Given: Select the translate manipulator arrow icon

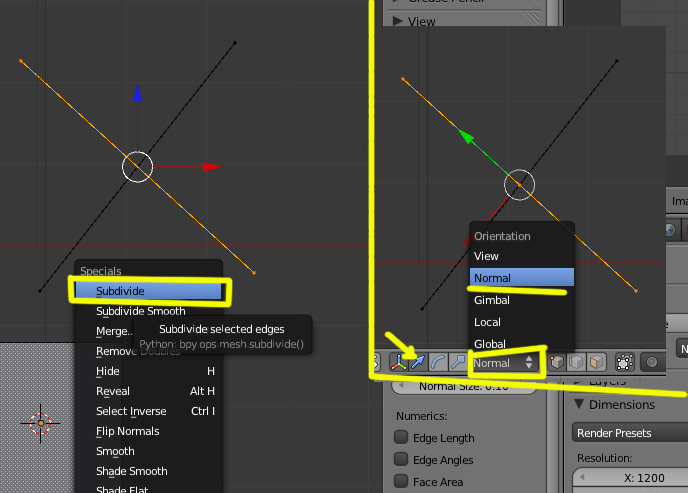Looking at the screenshot, I should pyautogui.click(x=418, y=362).
